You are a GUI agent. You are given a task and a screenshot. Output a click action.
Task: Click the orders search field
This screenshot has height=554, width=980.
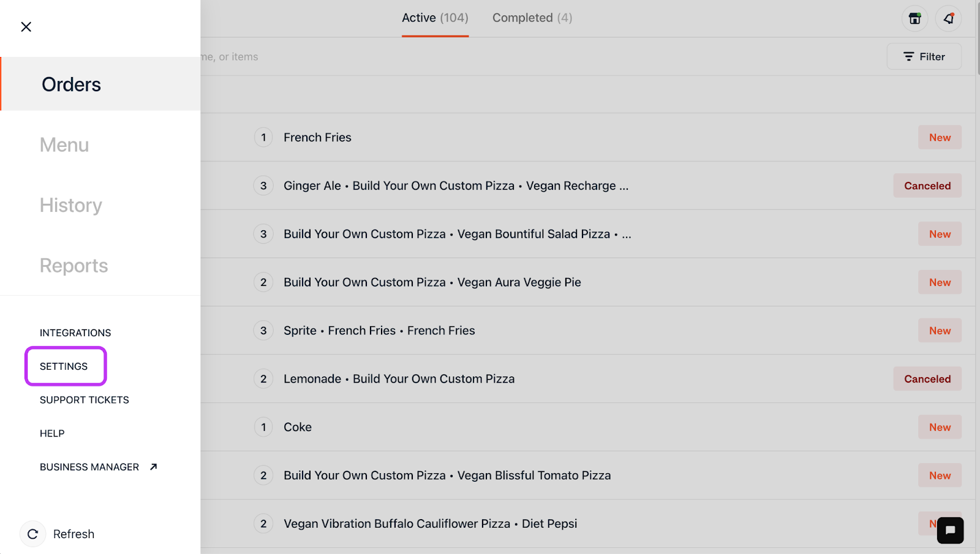pyautogui.click(x=429, y=57)
